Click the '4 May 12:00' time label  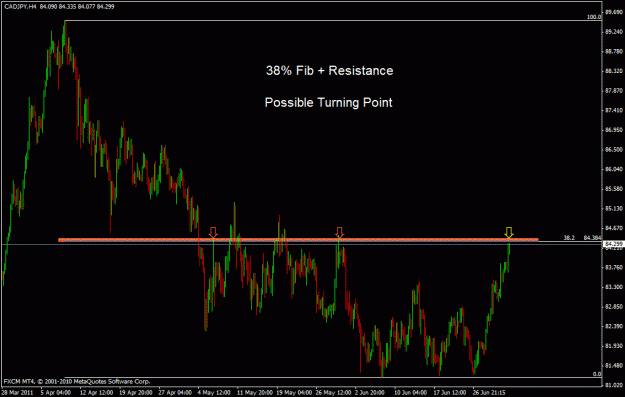pyautogui.click(x=214, y=393)
